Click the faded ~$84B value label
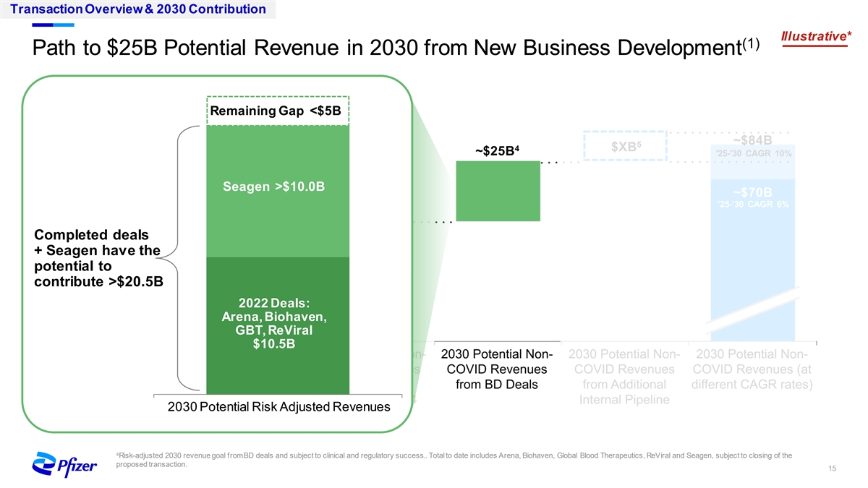Screen dimensions: 868x488 (x=752, y=140)
